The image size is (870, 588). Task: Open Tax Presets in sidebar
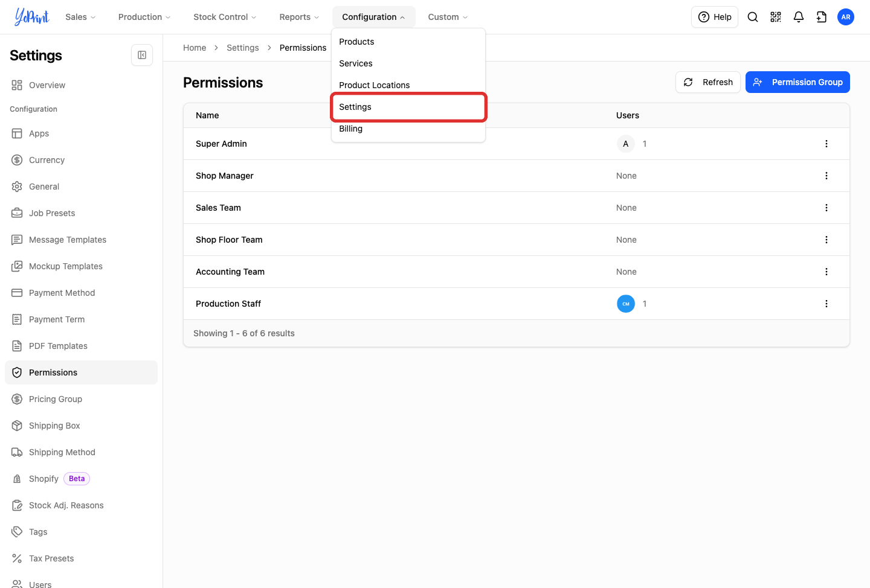81,558
